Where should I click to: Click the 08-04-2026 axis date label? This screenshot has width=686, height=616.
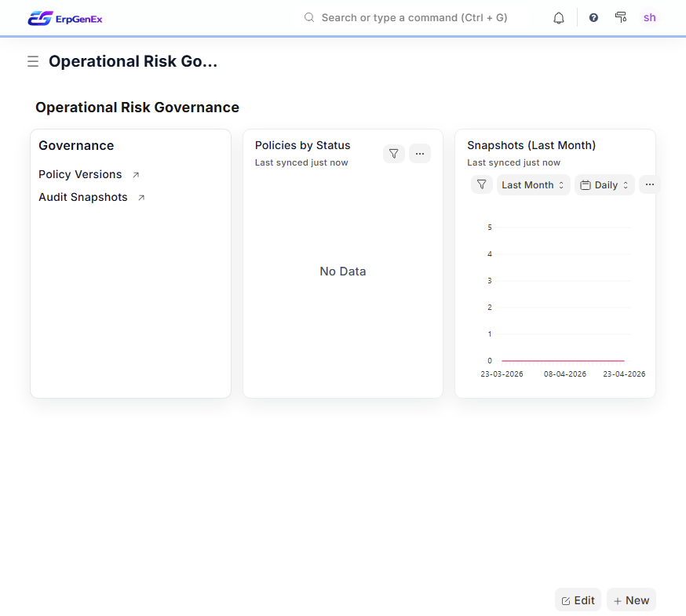(x=565, y=374)
